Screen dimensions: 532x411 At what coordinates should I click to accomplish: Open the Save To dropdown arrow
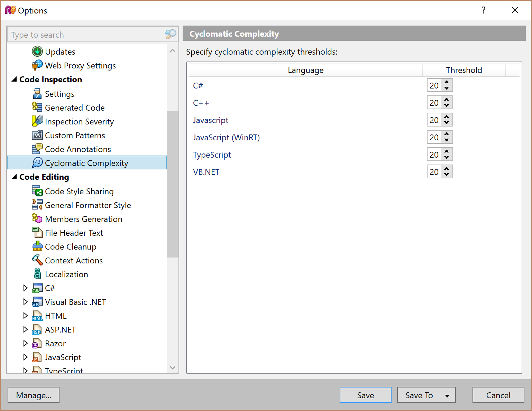[x=447, y=396]
